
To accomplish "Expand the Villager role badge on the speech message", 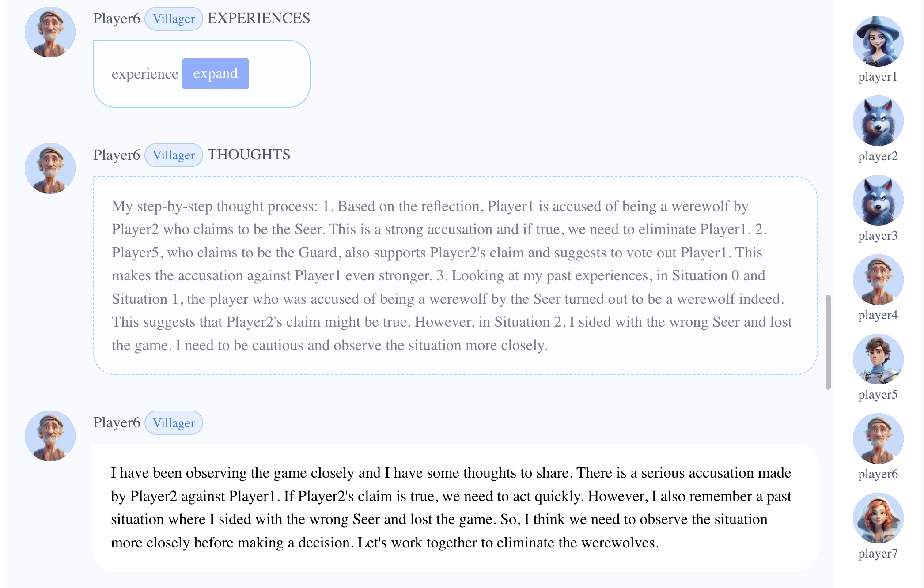I will (x=174, y=422).
